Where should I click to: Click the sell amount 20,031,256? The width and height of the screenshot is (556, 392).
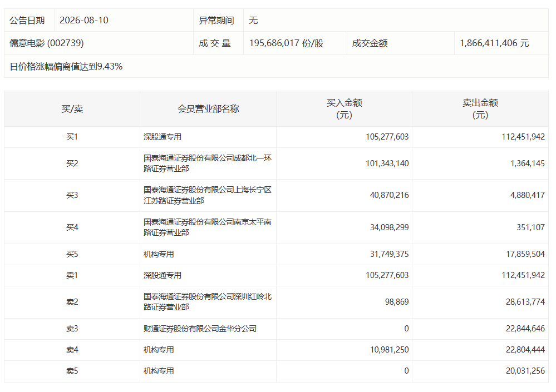(x=525, y=371)
